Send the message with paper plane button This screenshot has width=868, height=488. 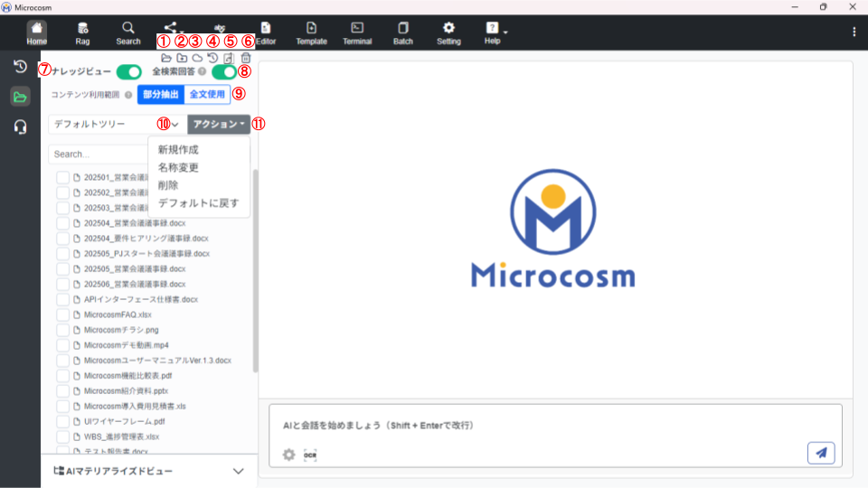point(820,454)
